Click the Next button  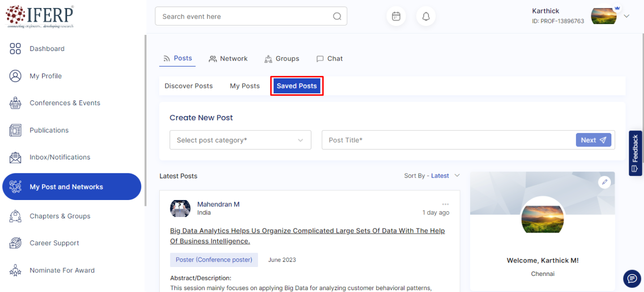tap(593, 140)
